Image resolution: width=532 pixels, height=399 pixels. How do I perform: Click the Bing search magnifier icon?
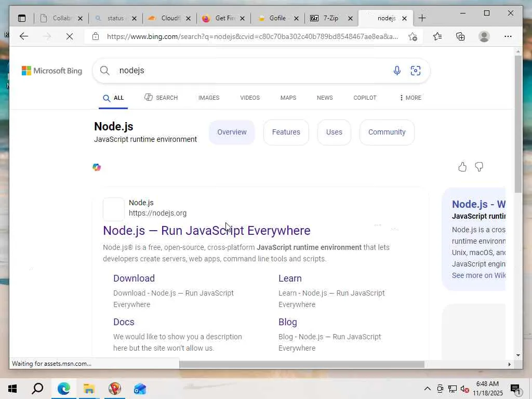(105, 71)
